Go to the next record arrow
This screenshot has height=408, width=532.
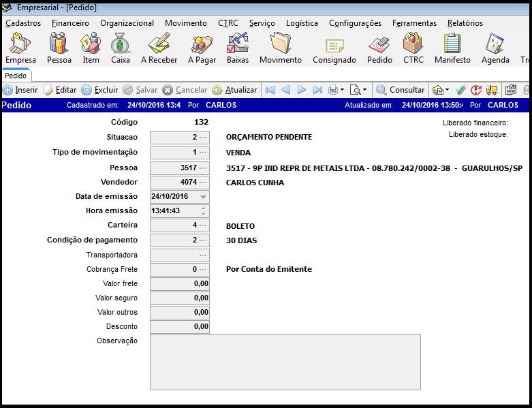pyautogui.click(x=301, y=90)
